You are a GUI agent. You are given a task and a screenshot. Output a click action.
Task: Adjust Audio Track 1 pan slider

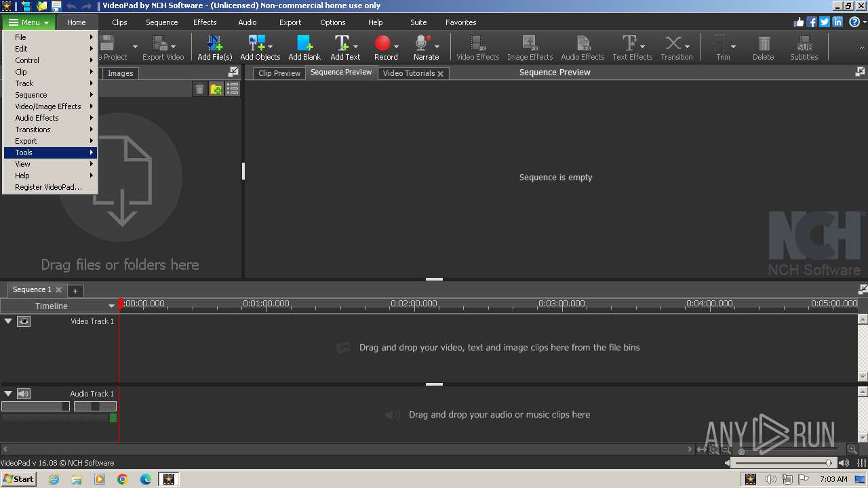[95, 406]
